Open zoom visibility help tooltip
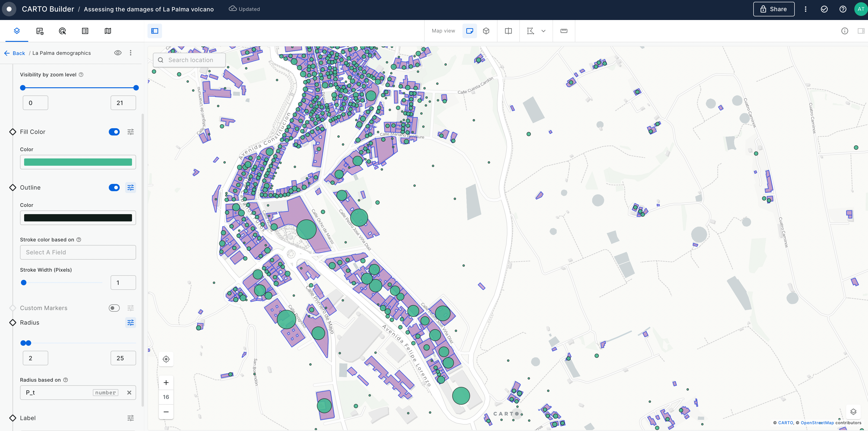 (x=81, y=75)
